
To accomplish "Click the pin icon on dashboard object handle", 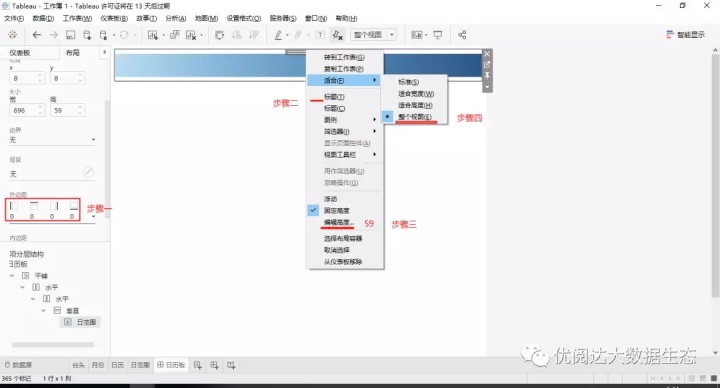I will (x=487, y=75).
